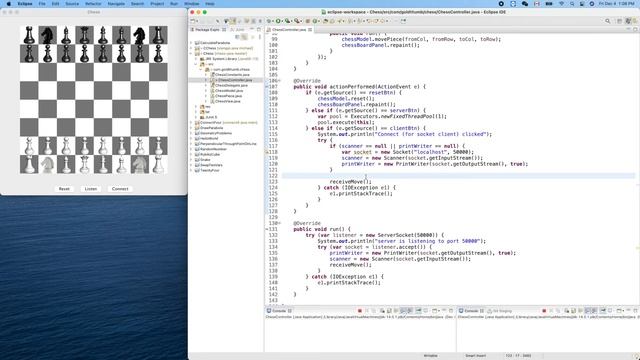Select the ChessController.java editor tab
The width and height of the screenshot is (640, 360).
(289, 30)
